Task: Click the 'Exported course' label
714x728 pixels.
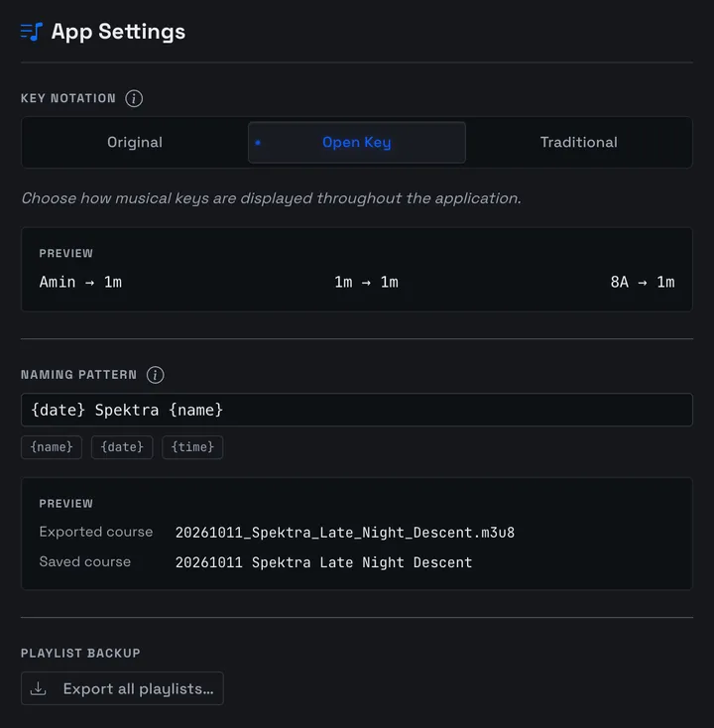Action: 95,532
